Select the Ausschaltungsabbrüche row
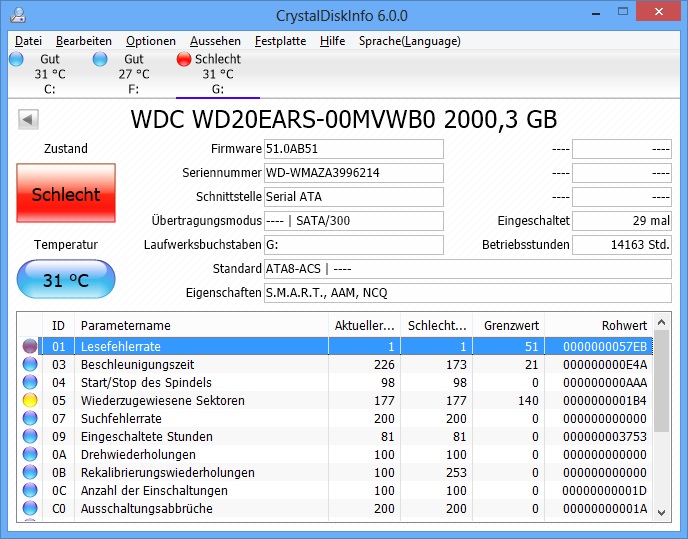 [x=337, y=508]
